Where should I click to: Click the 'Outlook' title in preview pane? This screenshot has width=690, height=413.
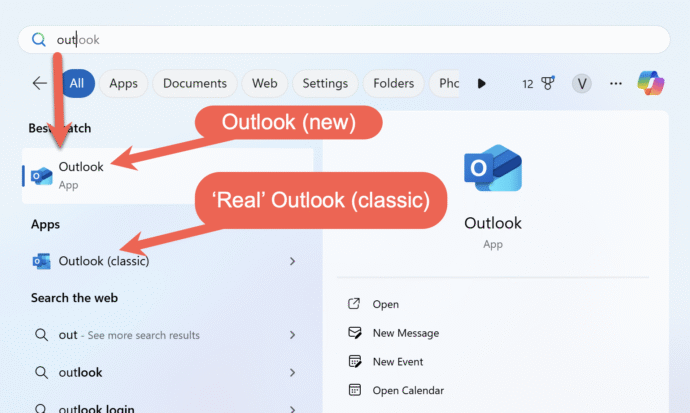pos(493,223)
